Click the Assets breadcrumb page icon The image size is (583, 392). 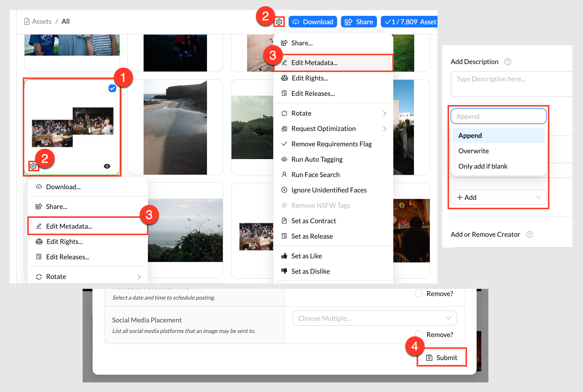(27, 21)
